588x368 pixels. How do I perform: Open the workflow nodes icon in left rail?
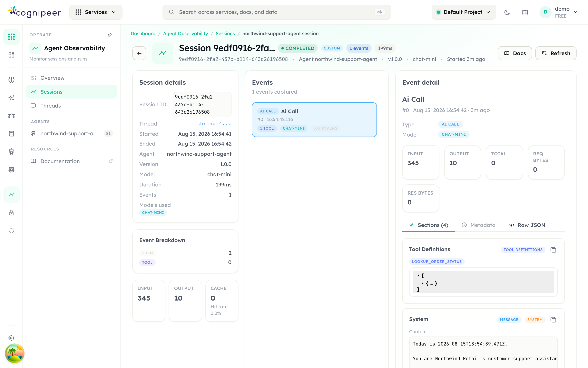[11, 116]
